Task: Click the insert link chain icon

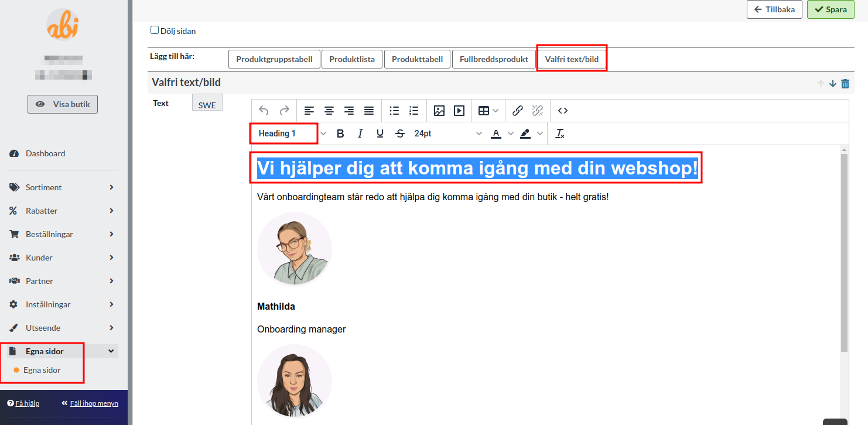Action: [518, 111]
